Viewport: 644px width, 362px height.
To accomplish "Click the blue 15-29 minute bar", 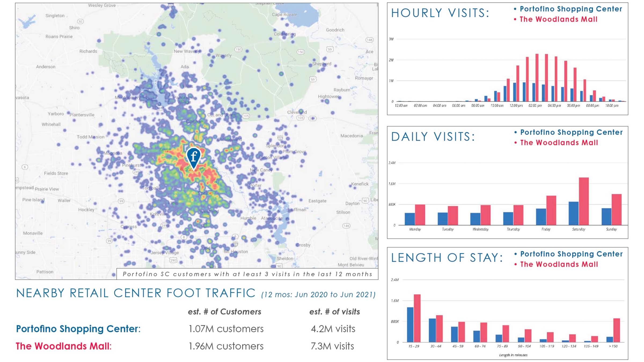I will tap(410, 324).
